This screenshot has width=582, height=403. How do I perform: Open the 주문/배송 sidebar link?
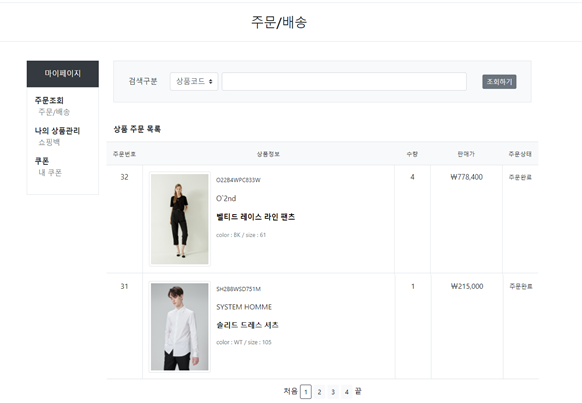click(54, 112)
